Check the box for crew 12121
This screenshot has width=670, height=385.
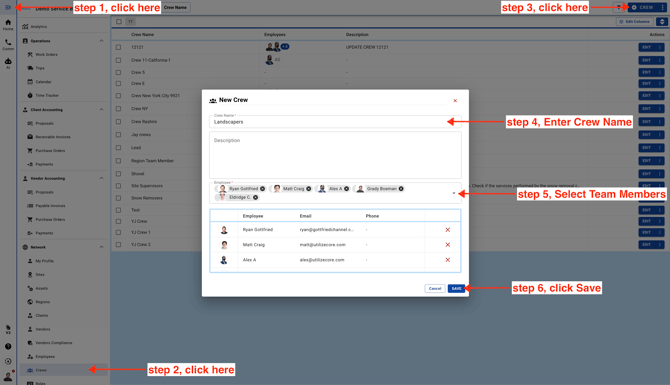[118, 47]
